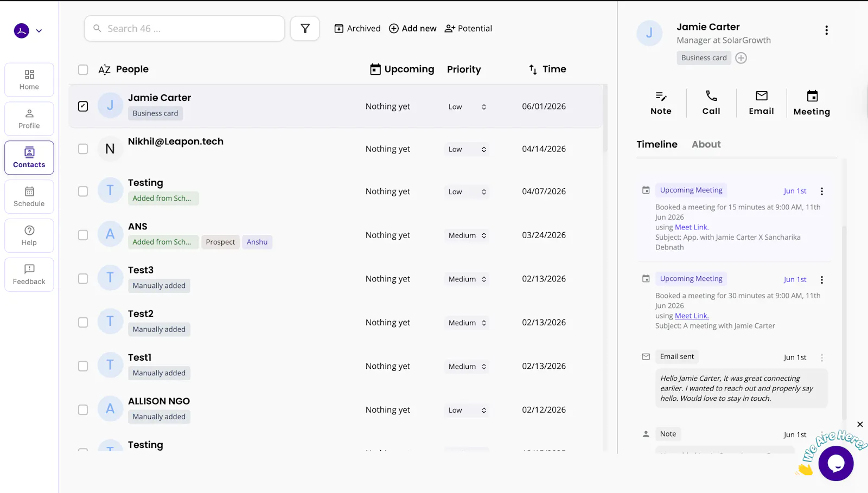Click the Business card tag in detail panel
The height and width of the screenshot is (493, 868).
[x=704, y=58]
